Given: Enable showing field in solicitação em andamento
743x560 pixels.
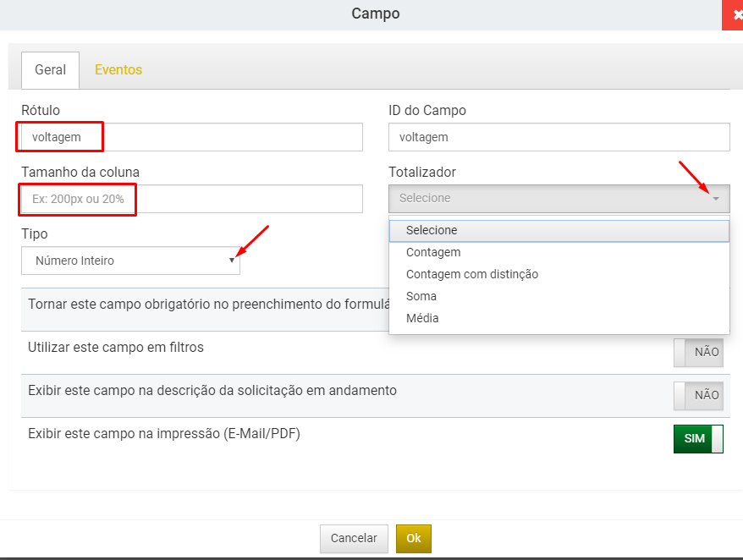Looking at the screenshot, I should (x=698, y=396).
